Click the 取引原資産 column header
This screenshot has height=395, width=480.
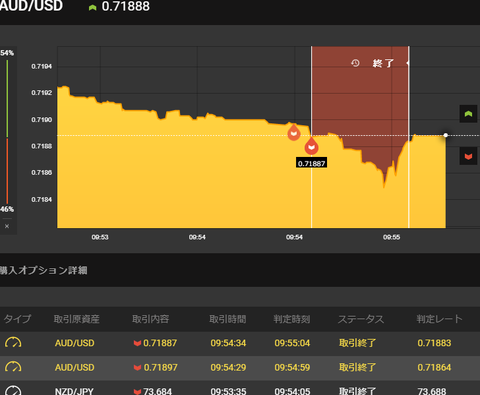click(77, 319)
